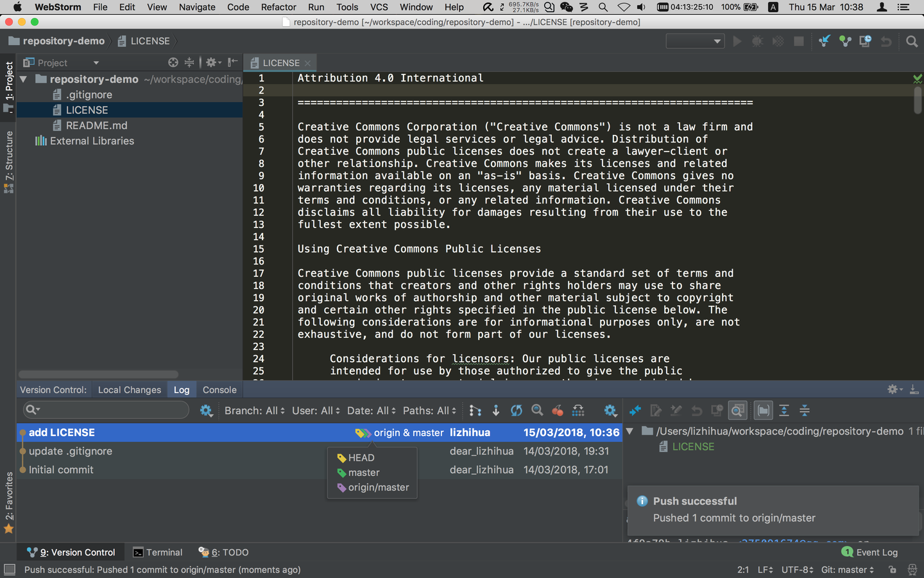Open the log presentation settings gear
Image resolution: width=924 pixels, height=578 pixels.
coord(609,410)
